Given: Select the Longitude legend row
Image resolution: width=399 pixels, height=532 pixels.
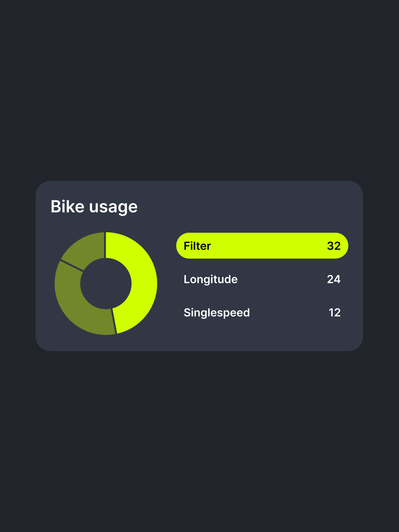Looking at the screenshot, I should 262,279.
